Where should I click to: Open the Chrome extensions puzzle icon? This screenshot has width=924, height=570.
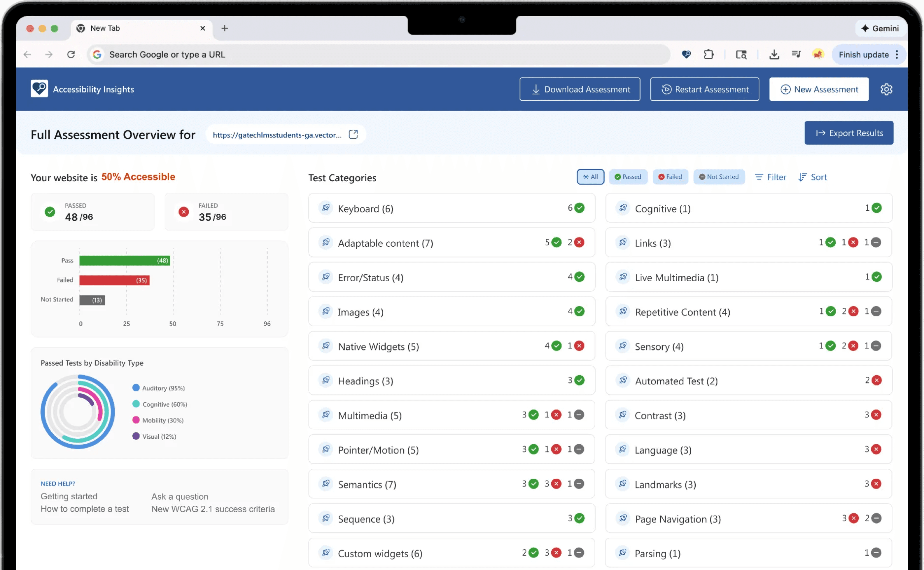[708, 55]
